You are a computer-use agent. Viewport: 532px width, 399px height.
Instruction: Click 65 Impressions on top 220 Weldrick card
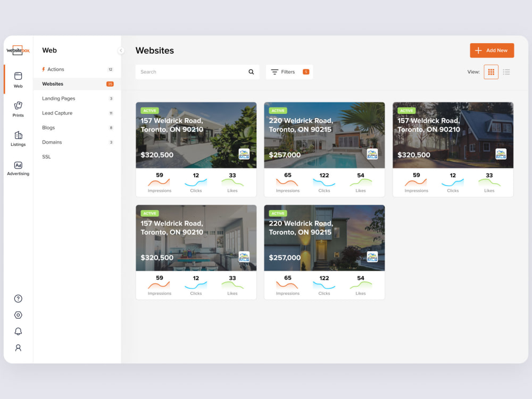288,182
